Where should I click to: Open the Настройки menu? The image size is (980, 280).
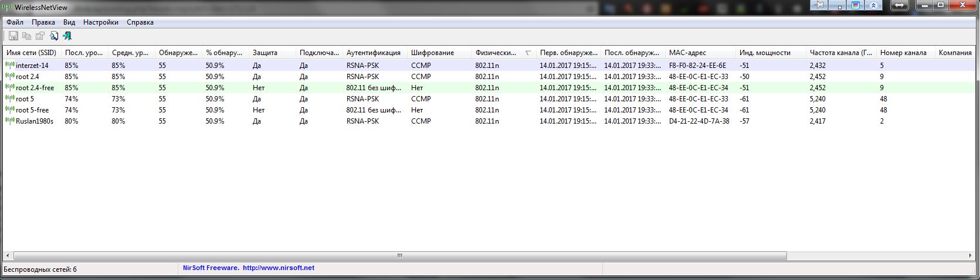pyautogui.click(x=101, y=22)
